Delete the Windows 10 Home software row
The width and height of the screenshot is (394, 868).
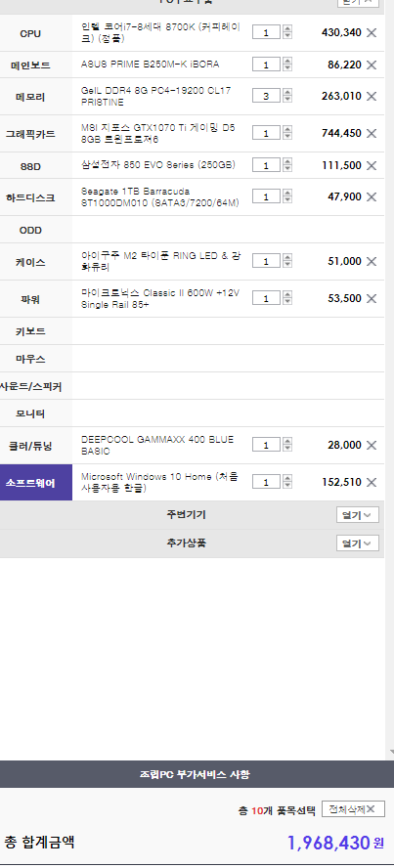coord(372,482)
